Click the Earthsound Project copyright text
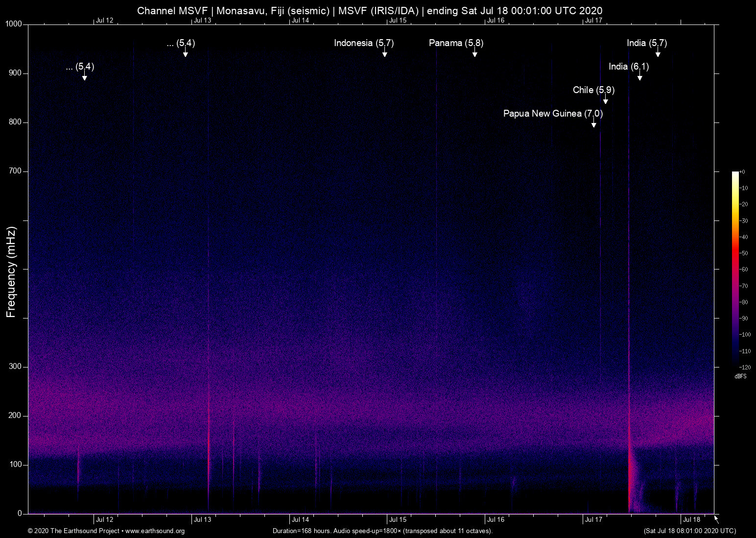Image resolution: width=756 pixels, height=538 pixels. 73,531
